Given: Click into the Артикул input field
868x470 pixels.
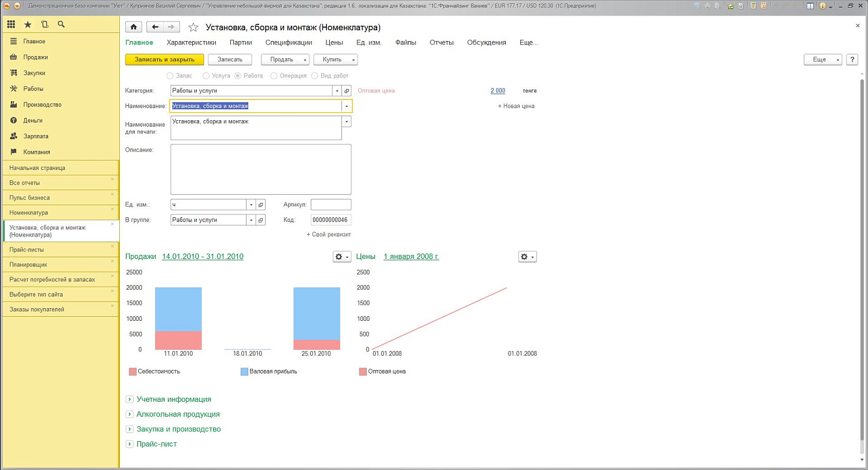Looking at the screenshot, I should click(330, 205).
